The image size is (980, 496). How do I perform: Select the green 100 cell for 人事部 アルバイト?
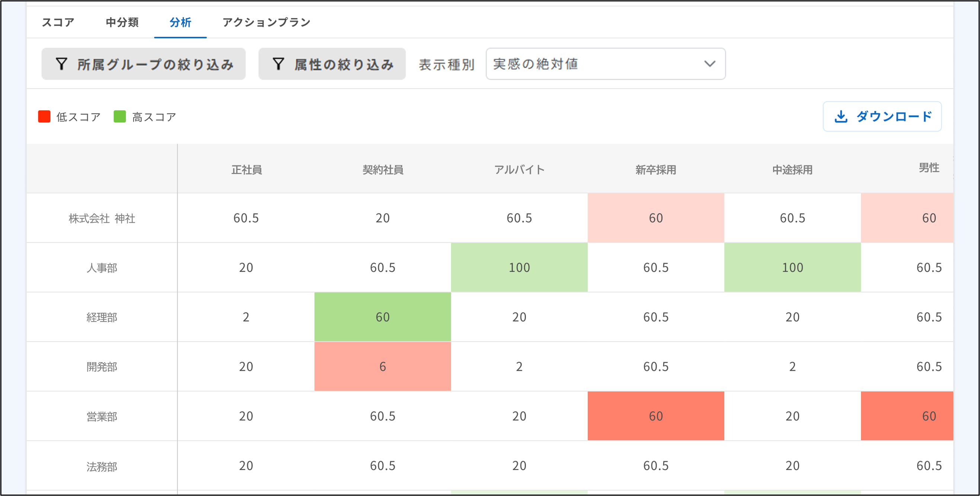click(519, 268)
